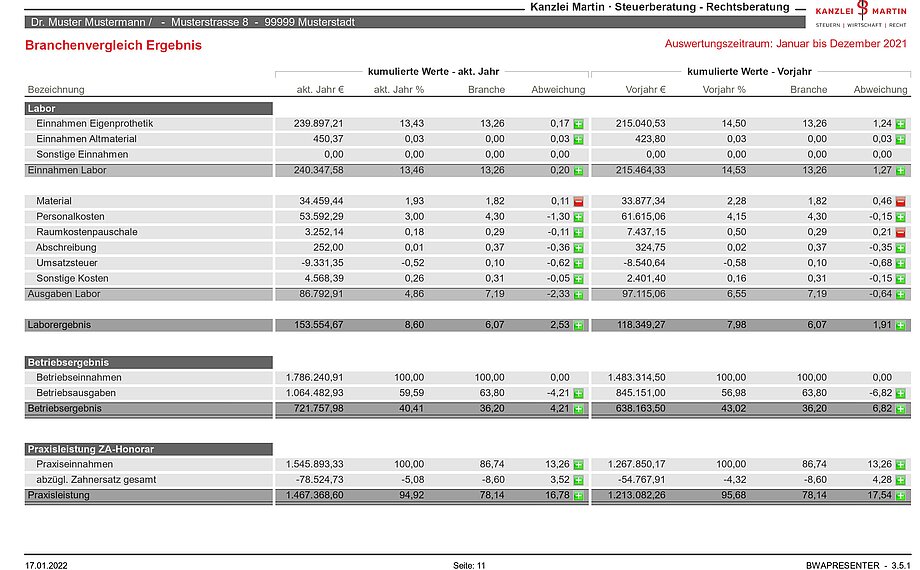Click the 'akt. Jahr %' column header
The height and width of the screenshot is (570, 920).
(x=398, y=90)
